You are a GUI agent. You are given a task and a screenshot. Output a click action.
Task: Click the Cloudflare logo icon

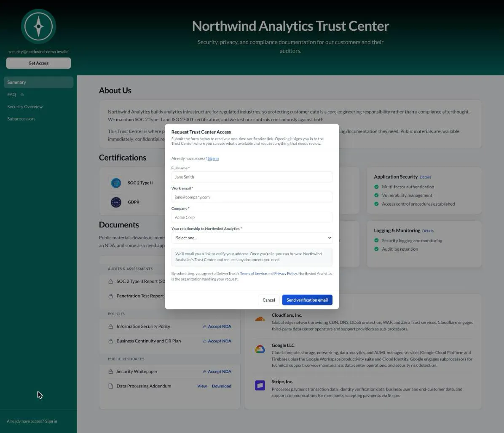click(260, 319)
